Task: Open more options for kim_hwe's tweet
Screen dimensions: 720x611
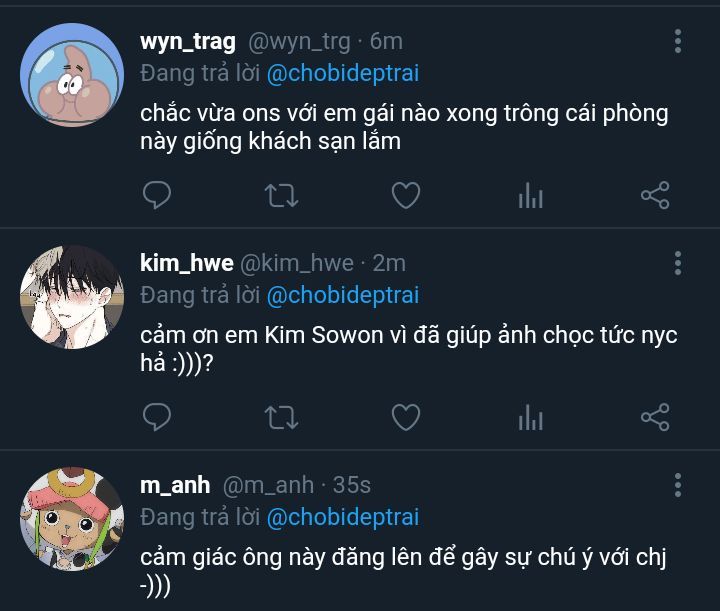Action: click(678, 263)
